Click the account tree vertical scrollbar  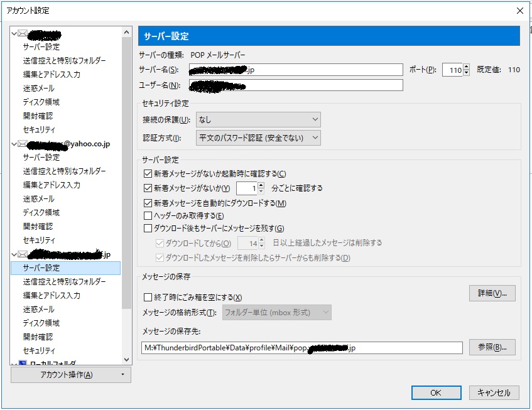(x=127, y=188)
